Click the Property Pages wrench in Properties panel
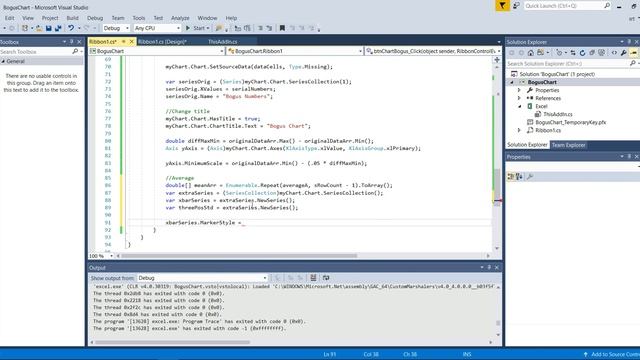 [530, 176]
